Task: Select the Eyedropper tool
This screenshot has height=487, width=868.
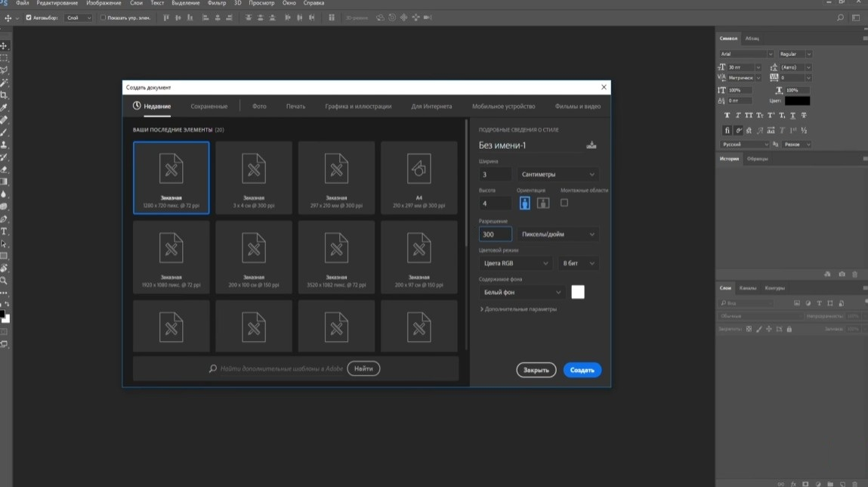Action: (x=5, y=107)
